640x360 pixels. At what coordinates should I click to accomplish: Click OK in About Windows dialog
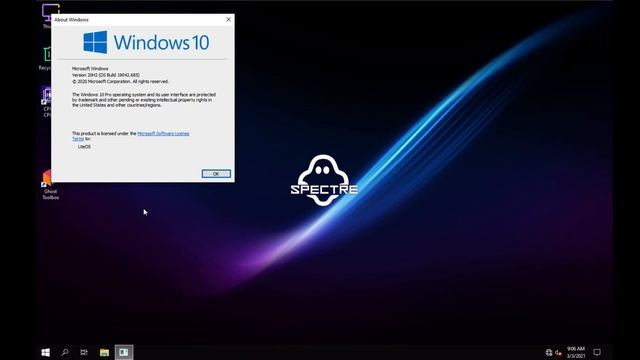(x=216, y=174)
